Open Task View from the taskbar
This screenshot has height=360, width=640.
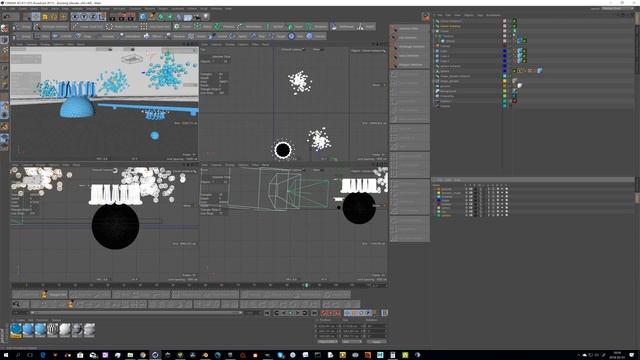30,355
